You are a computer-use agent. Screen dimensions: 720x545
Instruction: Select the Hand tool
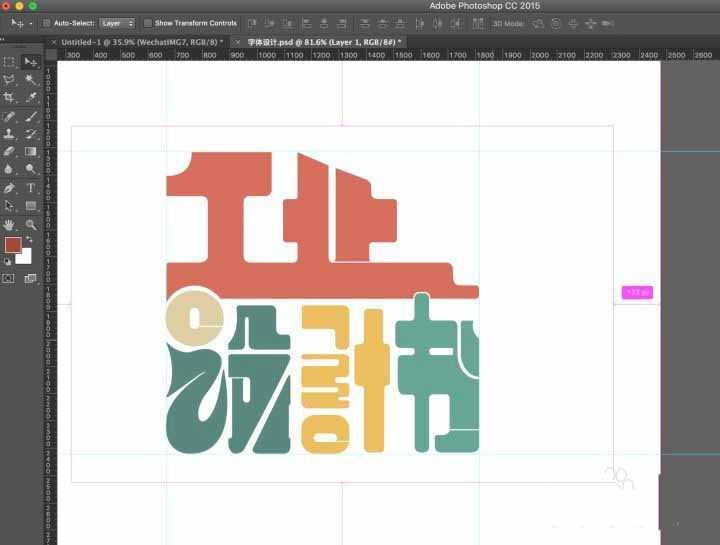9,225
